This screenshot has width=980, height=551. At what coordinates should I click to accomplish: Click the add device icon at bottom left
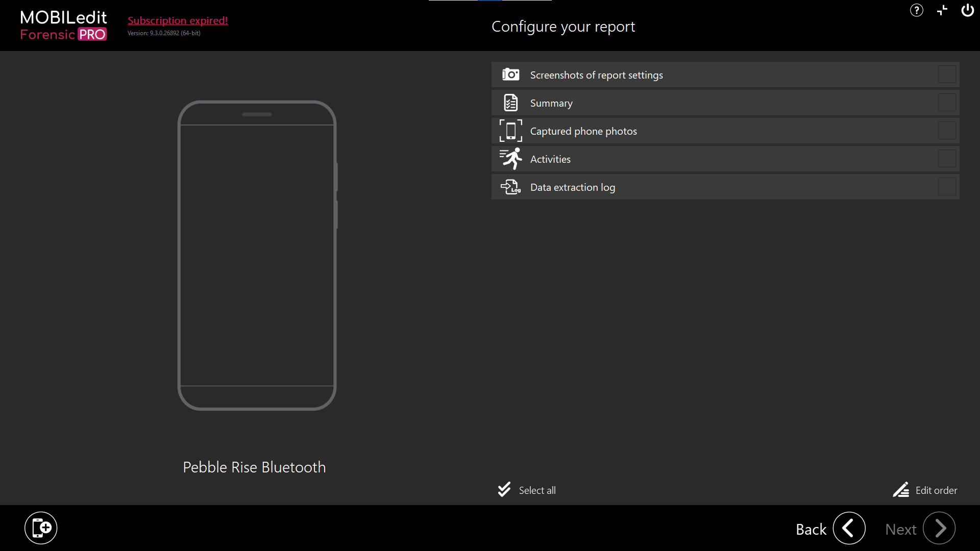pos(41,528)
